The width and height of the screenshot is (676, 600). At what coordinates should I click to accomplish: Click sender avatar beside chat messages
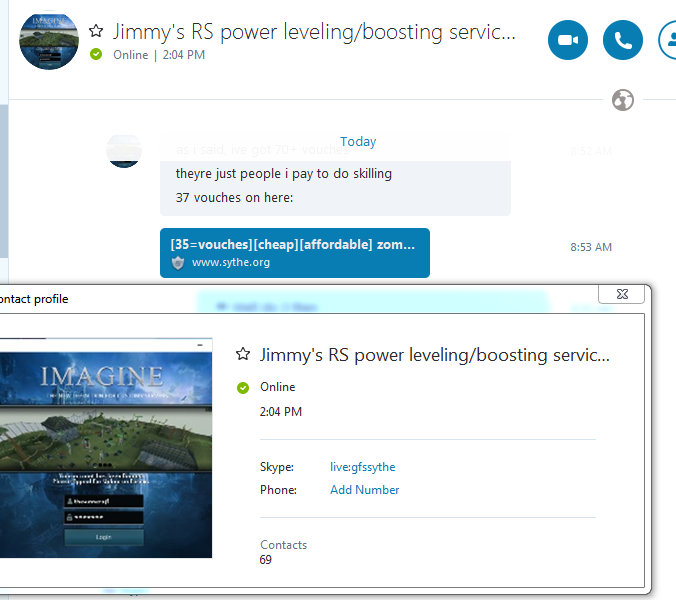click(124, 151)
